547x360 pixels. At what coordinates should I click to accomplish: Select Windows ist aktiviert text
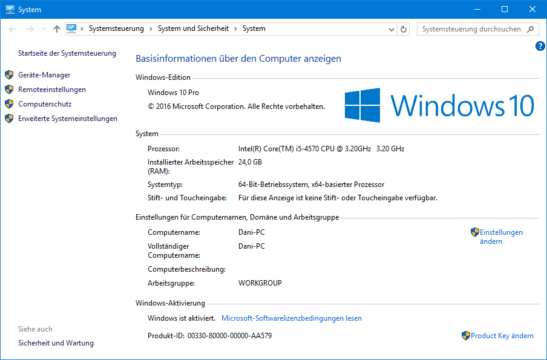pos(181,318)
